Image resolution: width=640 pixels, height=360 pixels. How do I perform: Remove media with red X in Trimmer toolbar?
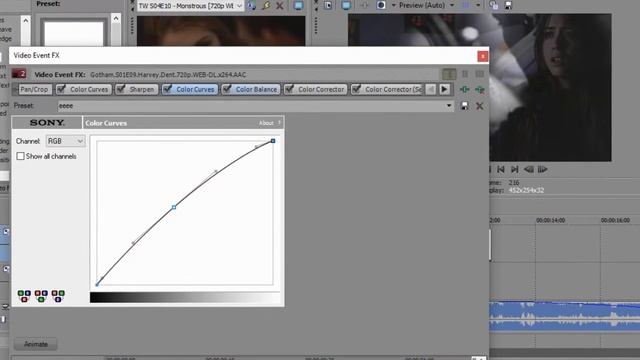[280, 6]
